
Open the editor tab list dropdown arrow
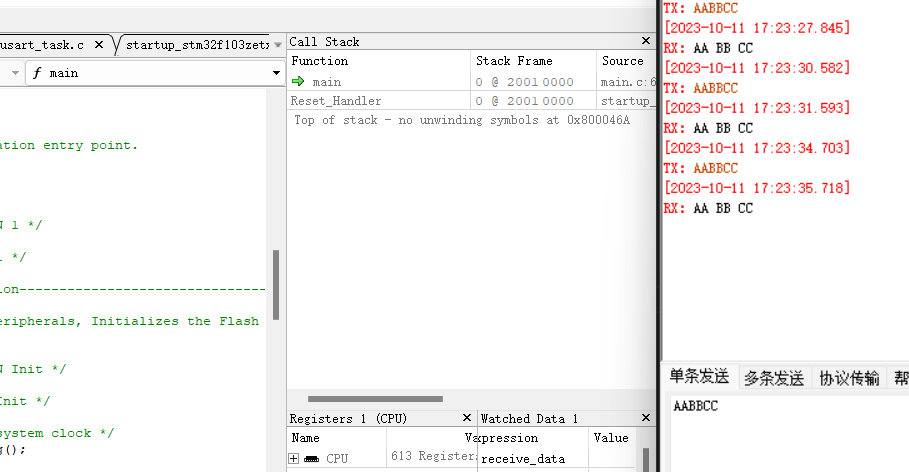click(278, 45)
